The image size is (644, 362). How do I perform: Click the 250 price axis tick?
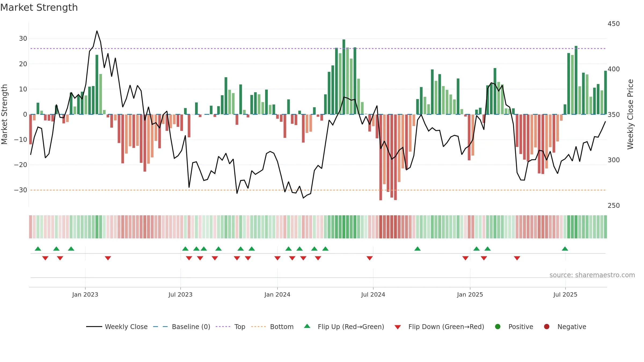pos(614,206)
